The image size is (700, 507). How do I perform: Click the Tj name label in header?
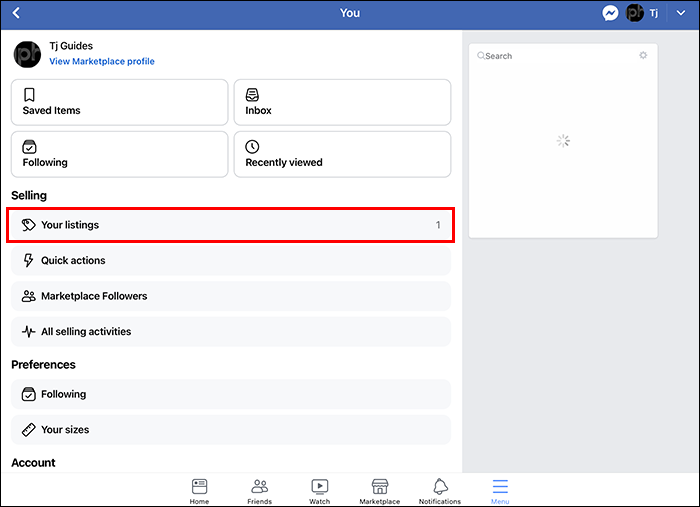click(654, 13)
